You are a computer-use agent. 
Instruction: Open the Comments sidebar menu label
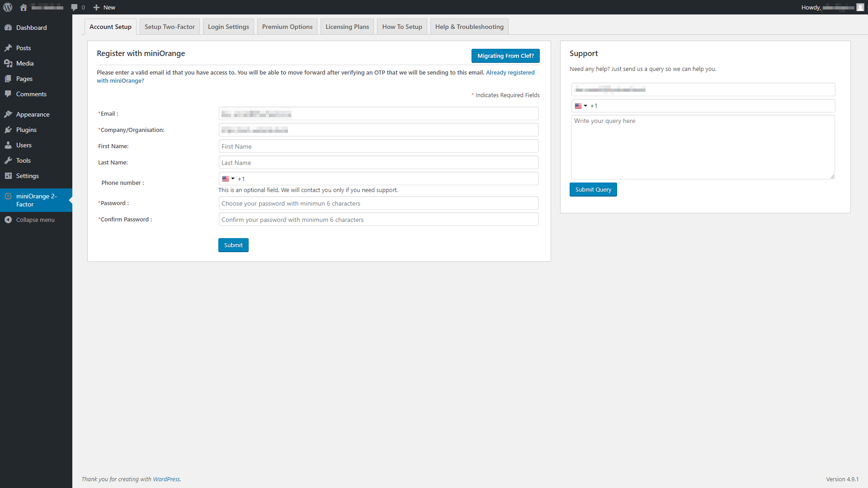(x=31, y=94)
